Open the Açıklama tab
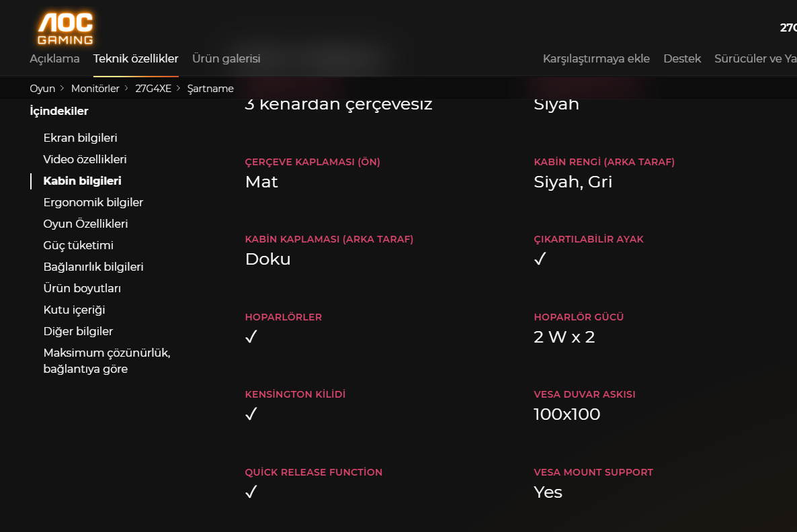Viewport: 797px width, 532px height. tap(54, 58)
